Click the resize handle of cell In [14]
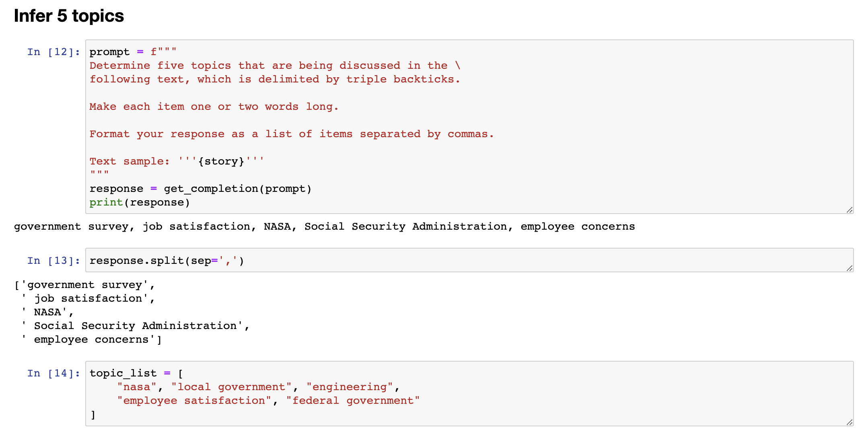Image resolution: width=868 pixels, height=436 pixels. (x=849, y=422)
